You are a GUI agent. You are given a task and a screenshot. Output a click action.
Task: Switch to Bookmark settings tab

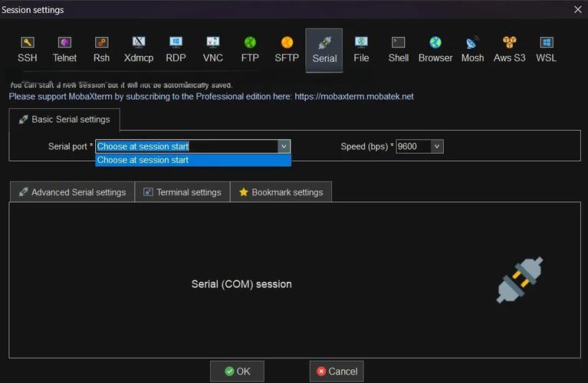[x=281, y=192]
